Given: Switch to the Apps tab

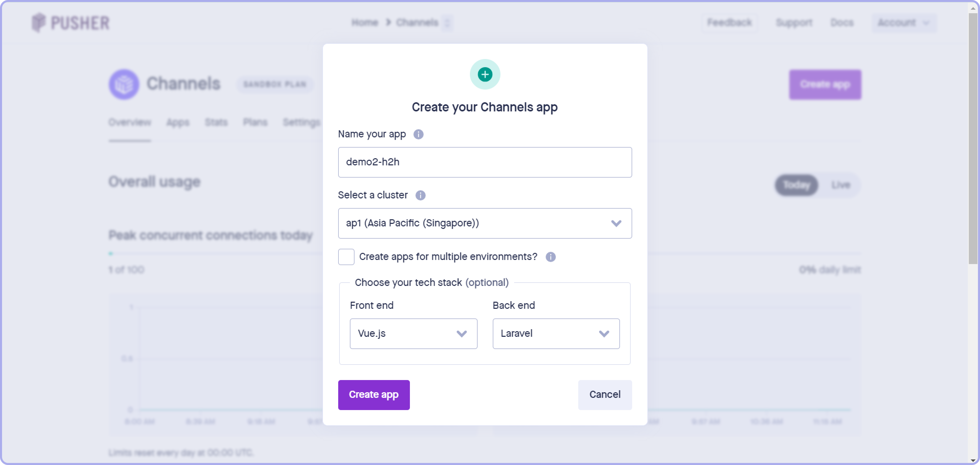Looking at the screenshot, I should point(178,123).
